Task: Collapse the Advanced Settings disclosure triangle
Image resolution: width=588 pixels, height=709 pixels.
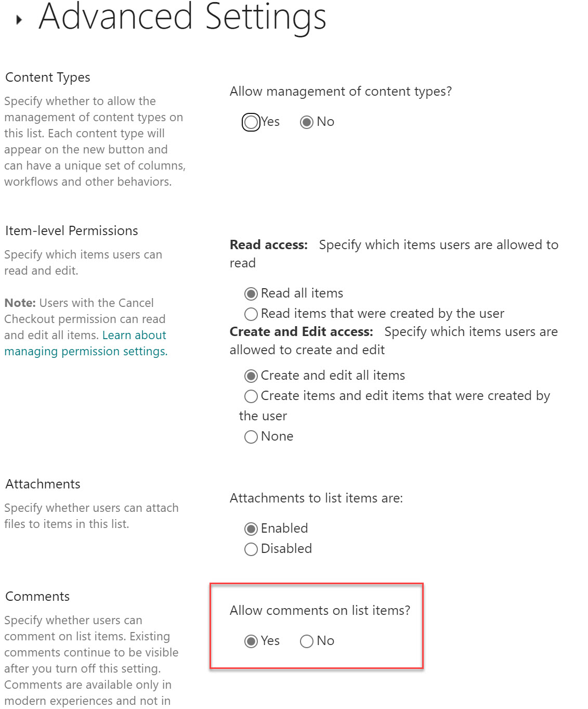Action: [19, 20]
